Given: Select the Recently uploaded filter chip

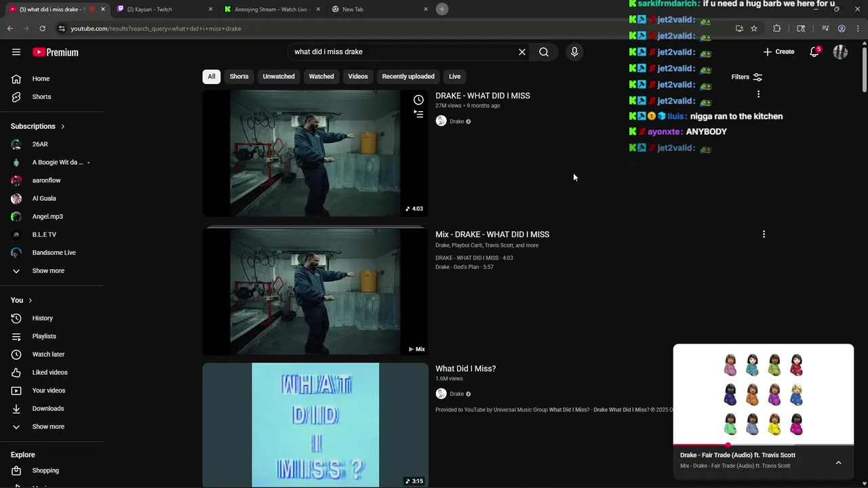Looking at the screenshot, I should [408, 77].
